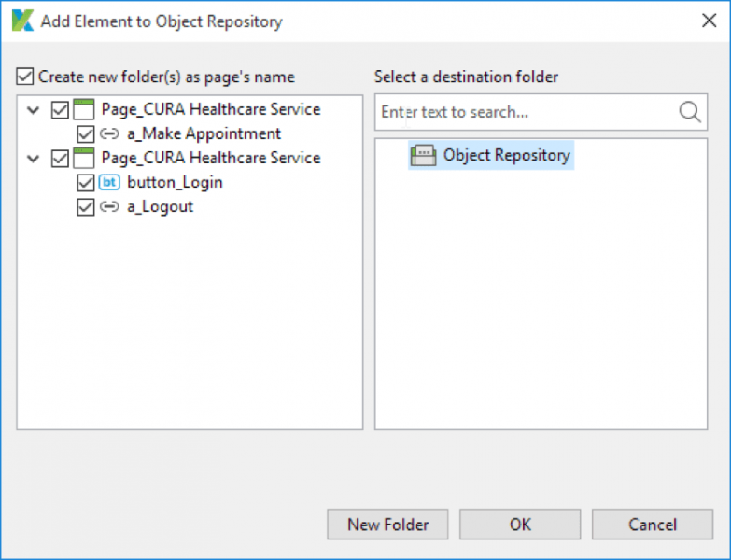Uncheck the page folder checkbox above button_Login

[x=61, y=159]
